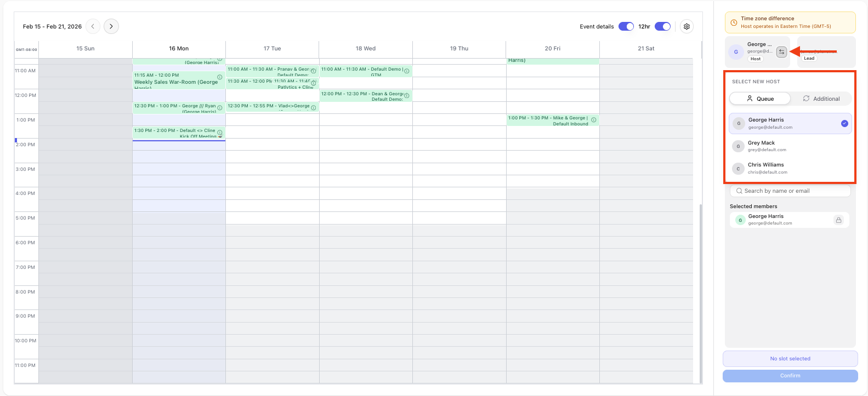Screen dimensions: 868x396
Task: Click the Search by name or email field
Action: click(790, 191)
